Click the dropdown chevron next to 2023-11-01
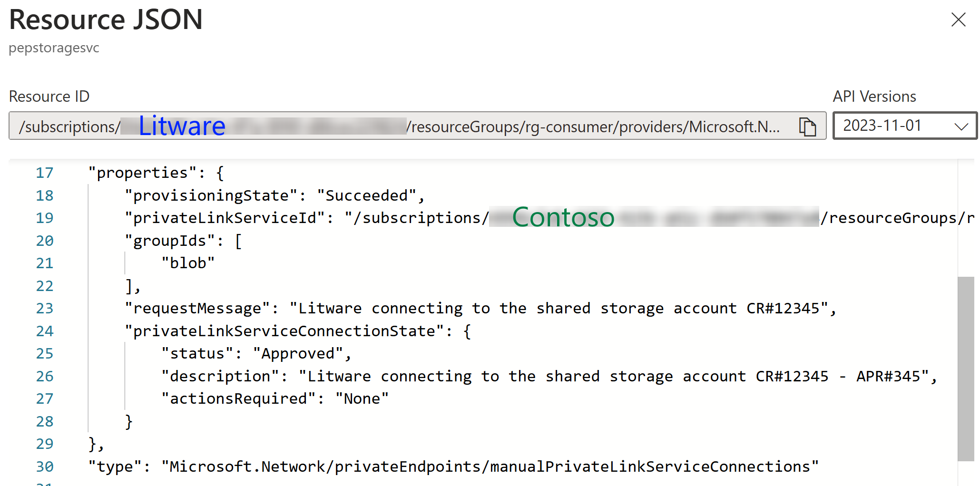Image resolution: width=980 pixels, height=486 pixels. (x=961, y=126)
